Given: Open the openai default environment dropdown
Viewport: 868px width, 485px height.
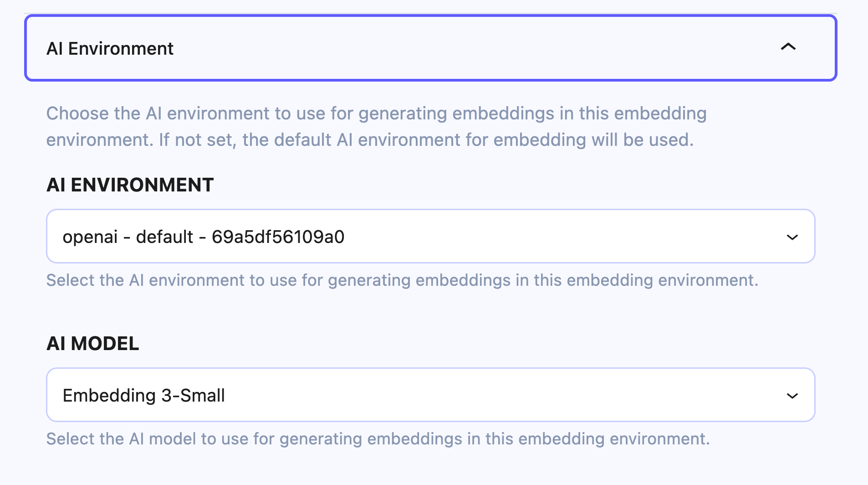Looking at the screenshot, I should [430, 236].
